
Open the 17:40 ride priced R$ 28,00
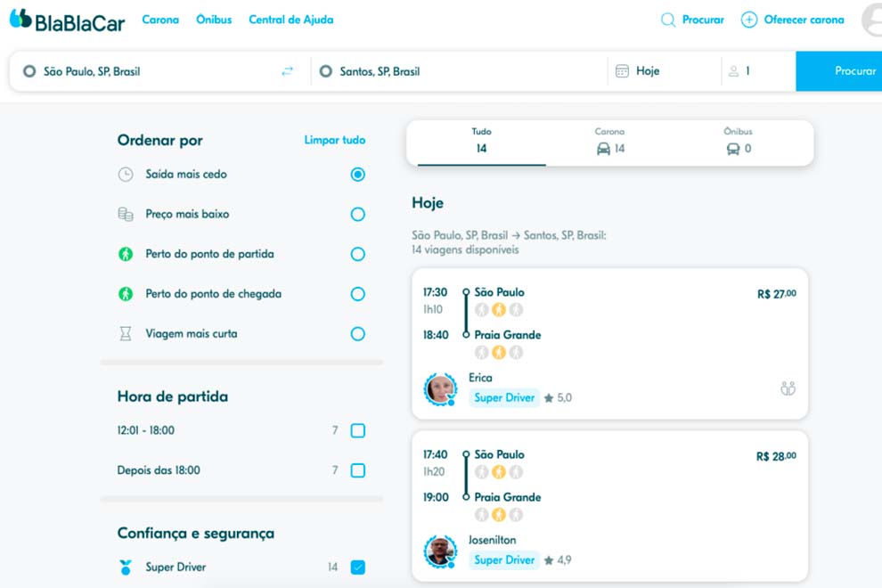pyautogui.click(x=609, y=506)
